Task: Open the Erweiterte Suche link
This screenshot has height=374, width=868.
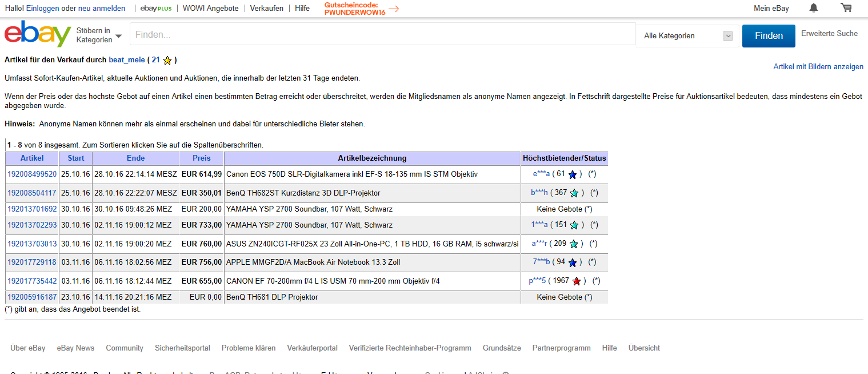Action: pos(829,34)
